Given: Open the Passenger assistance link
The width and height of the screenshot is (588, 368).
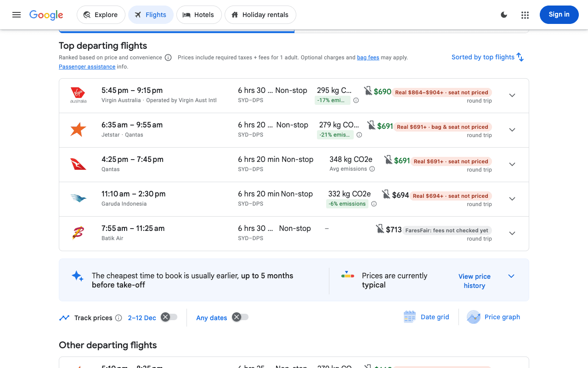Looking at the screenshot, I should click(87, 67).
